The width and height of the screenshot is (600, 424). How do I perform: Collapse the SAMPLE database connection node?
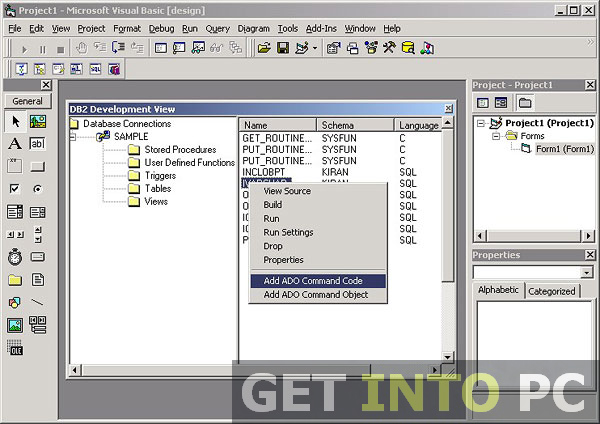pyautogui.click(x=73, y=137)
